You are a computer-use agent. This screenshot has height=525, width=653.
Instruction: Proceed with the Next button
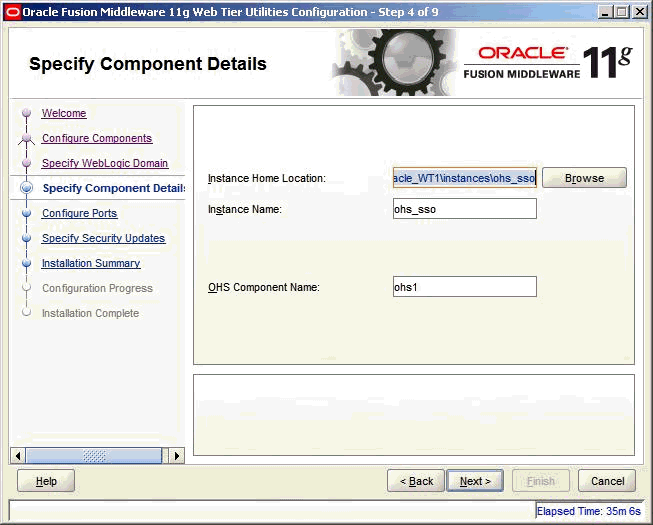coord(475,481)
